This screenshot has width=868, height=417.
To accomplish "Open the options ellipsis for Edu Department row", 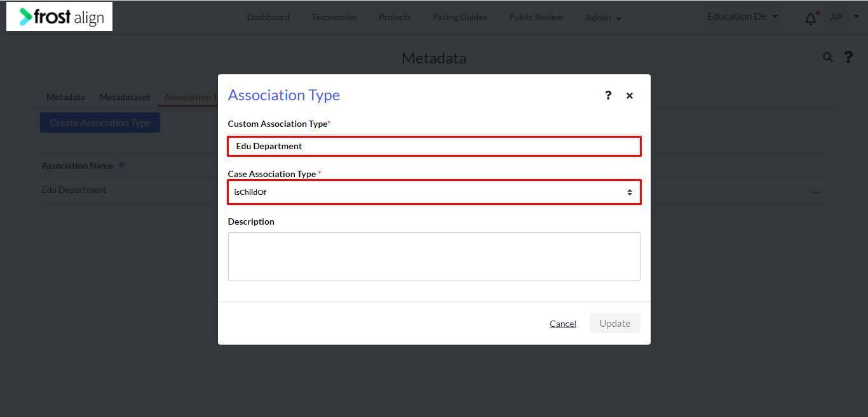I will (816, 192).
